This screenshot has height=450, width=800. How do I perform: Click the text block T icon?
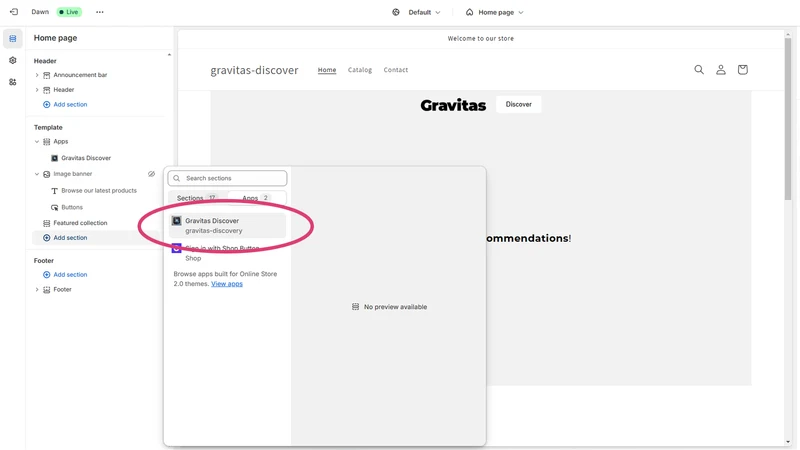[55, 191]
